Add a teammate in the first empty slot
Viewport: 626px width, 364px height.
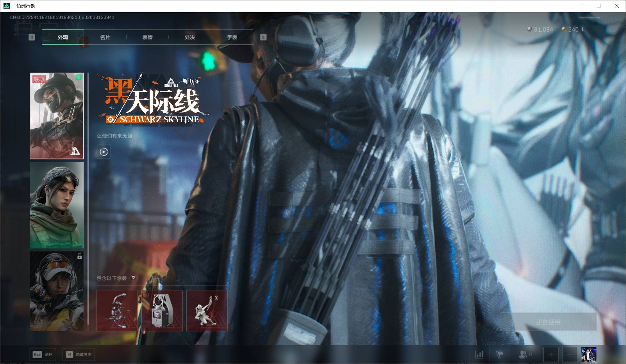click(551, 355)
